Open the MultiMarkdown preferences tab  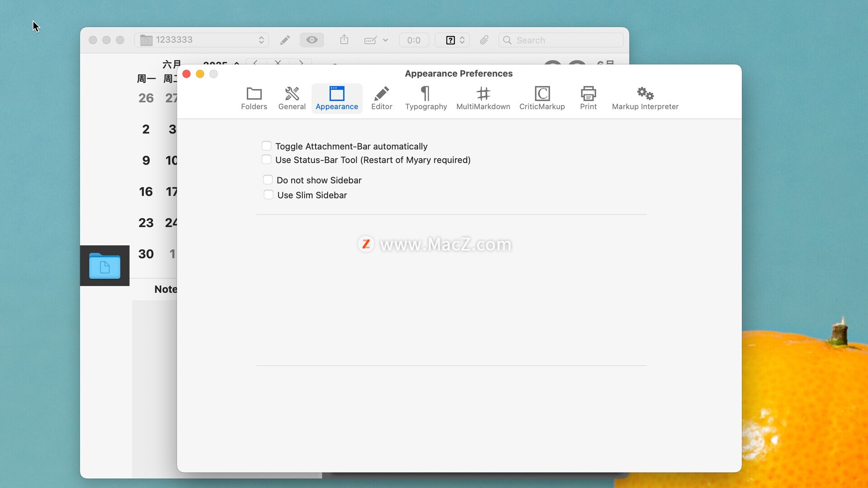(483, 99)
